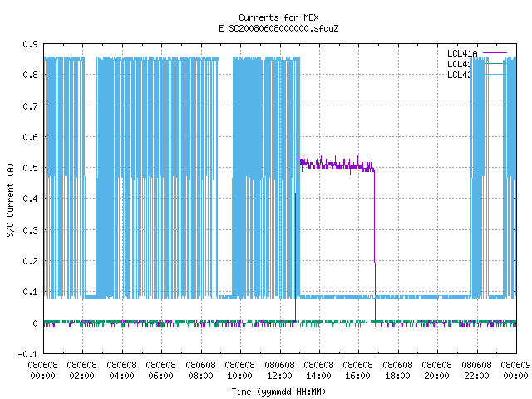Click the x-axis label 'Time (yymmdd HH:MM)'
The height and width of the screenshot is (399, 532).
tap(278, 392)
